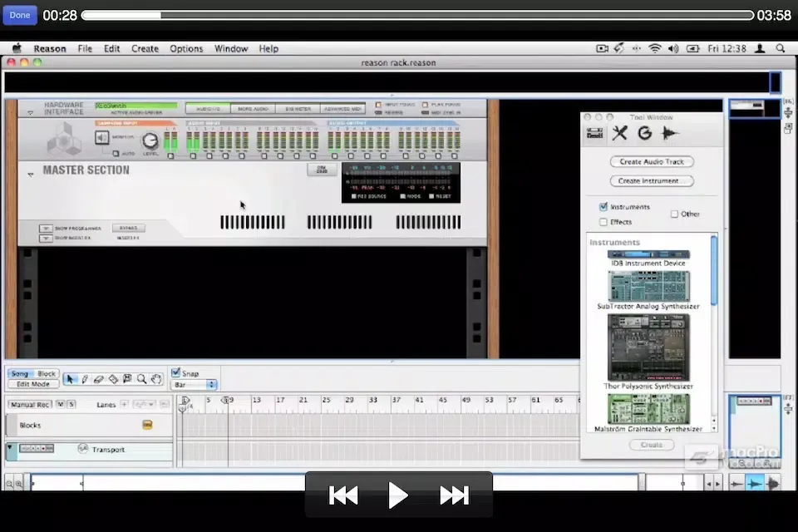This screenshot has height=532, width=798.
Task: Switch sequencer to Song view
Action: click(20, 374)
